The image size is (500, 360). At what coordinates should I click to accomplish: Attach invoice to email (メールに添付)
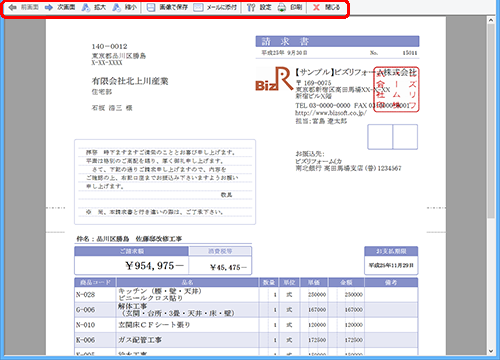click(215, 7)
